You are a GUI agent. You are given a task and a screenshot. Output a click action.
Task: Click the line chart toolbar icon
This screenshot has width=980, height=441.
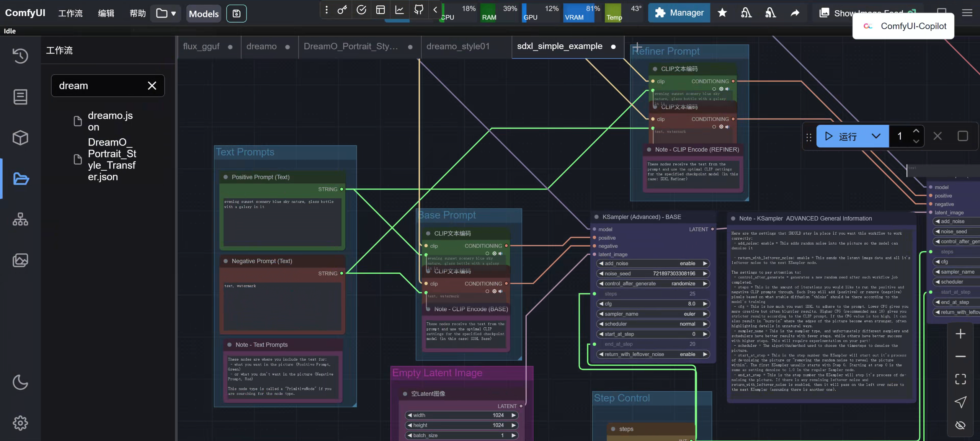400,10
